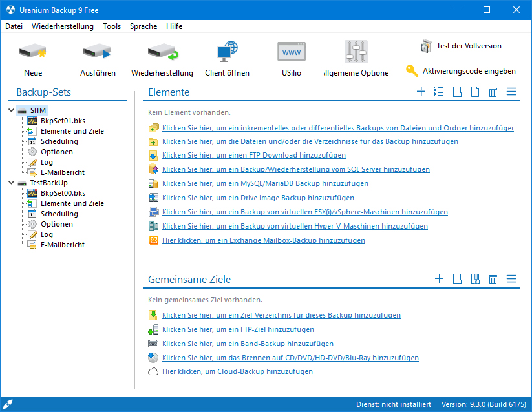This screenshot has height=412, width=532.
Task: Select the SITM backup set label
Action: pyautogui.click(x=38, y=110)
